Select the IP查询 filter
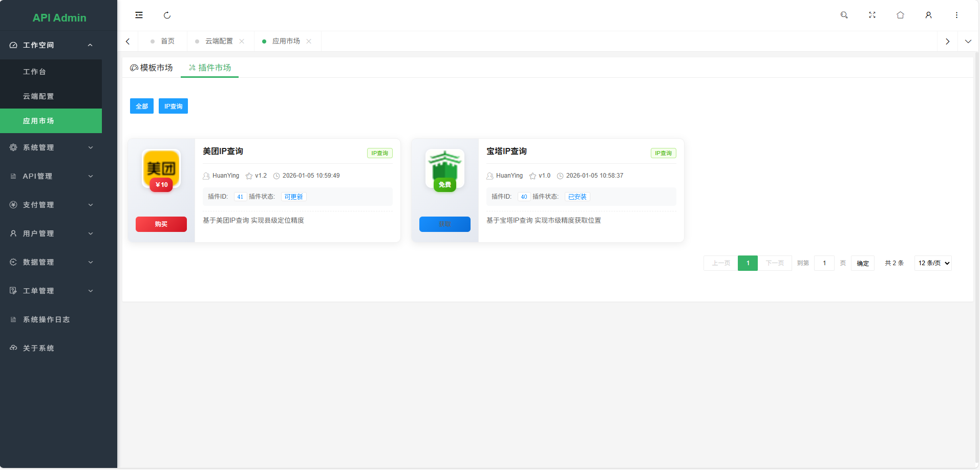 173,106
